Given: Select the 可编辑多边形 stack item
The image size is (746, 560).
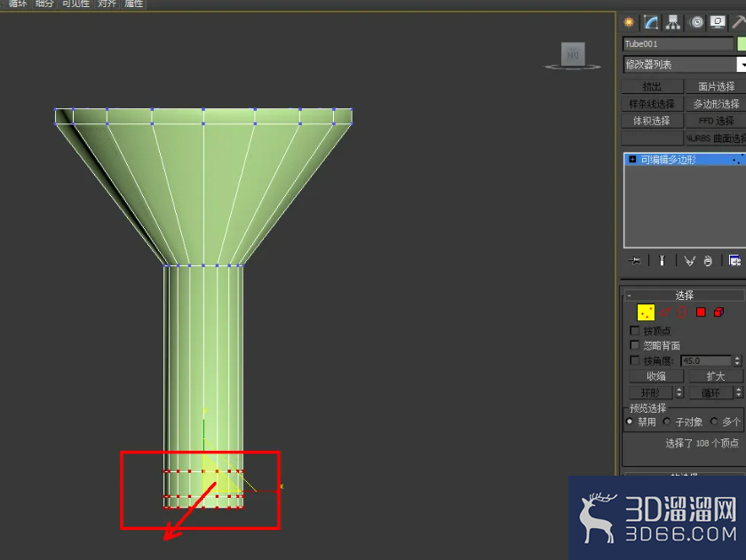Looking at the screenshot, I should tap(685, 159).
